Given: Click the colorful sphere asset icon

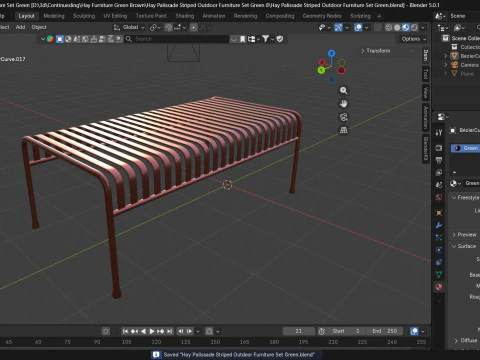Looking at the screenshot, I should click(50, 39).
